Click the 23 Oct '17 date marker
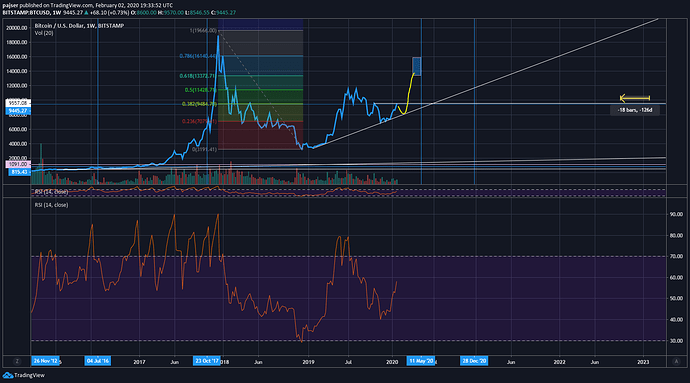Viewport: 690px width, 383px height. click(x=206, y=361)
